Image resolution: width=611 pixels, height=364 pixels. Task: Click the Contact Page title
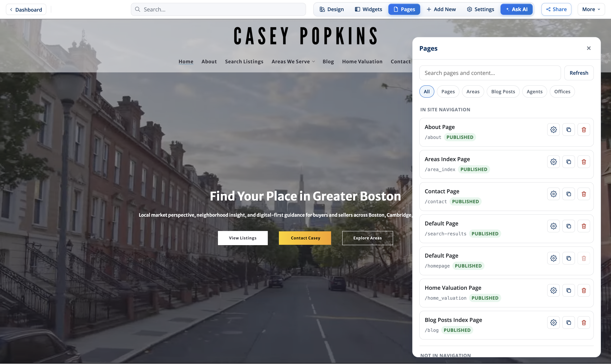442,191
